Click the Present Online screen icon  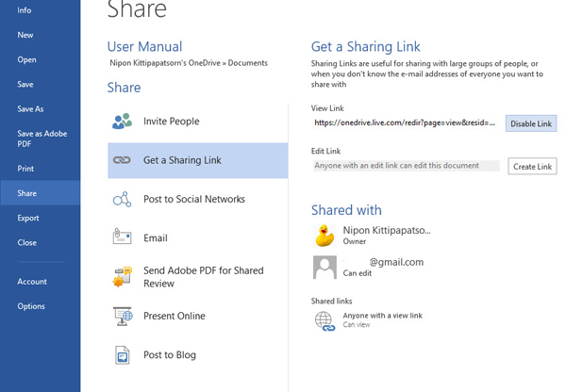[123, 317]
